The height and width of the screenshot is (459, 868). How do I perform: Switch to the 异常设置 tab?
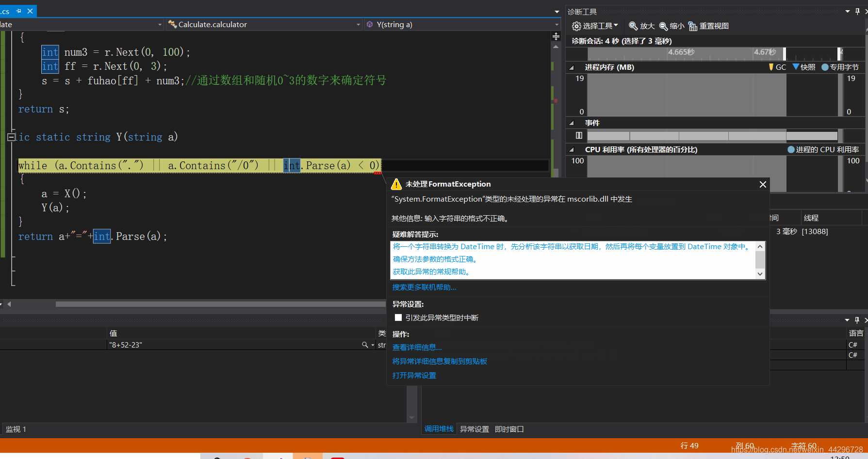(x=475, y=429)
